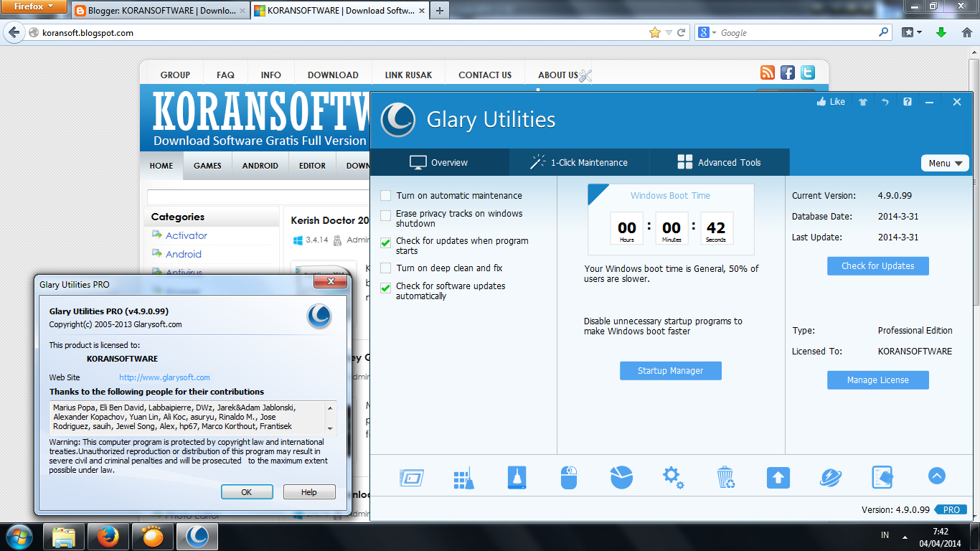Open the gears process manager icon
The width and height of the screenshot is (980, 551).
click(x=673, y=477)
